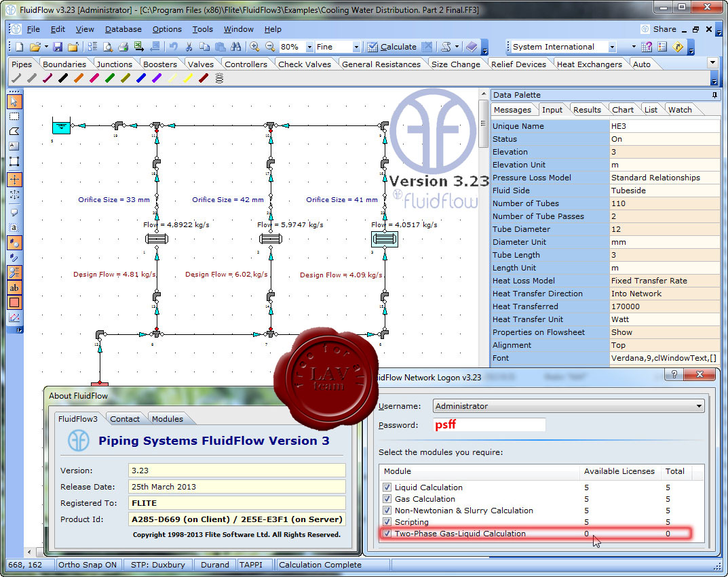Screen dimensions: 728x577
Task: Click the Calculate button
Action: (x=392, y=47)
